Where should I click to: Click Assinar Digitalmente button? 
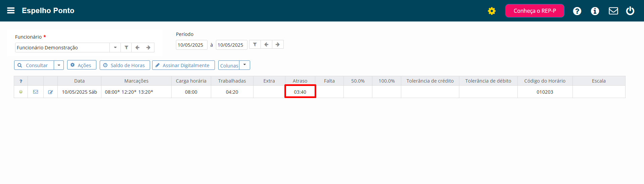183,65
